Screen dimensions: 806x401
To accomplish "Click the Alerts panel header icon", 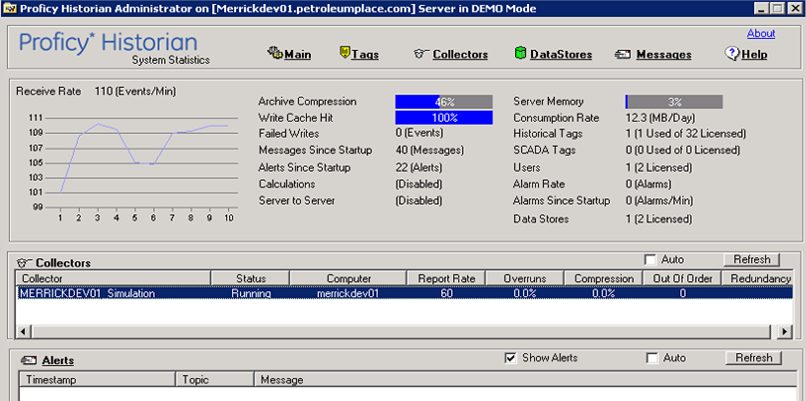I will point(28,360).
